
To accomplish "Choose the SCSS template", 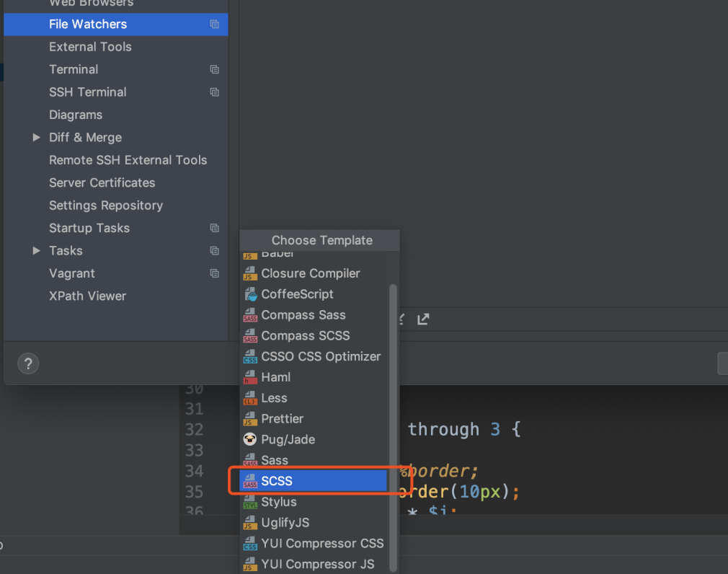I will coord(277,481).
